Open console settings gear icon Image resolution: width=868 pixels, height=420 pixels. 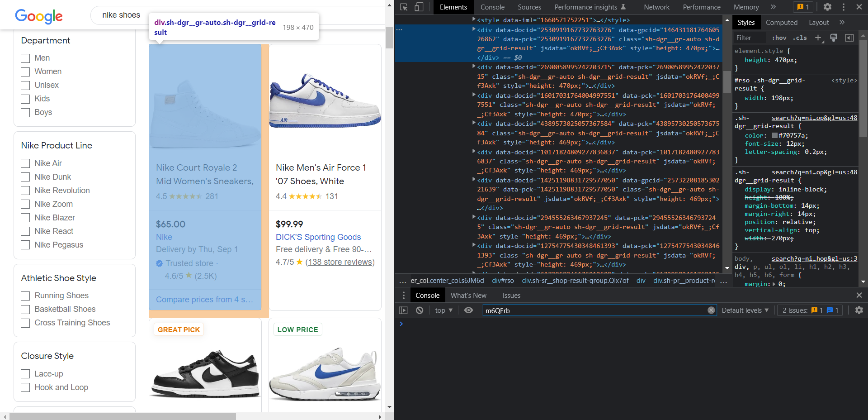coord(859,310)
